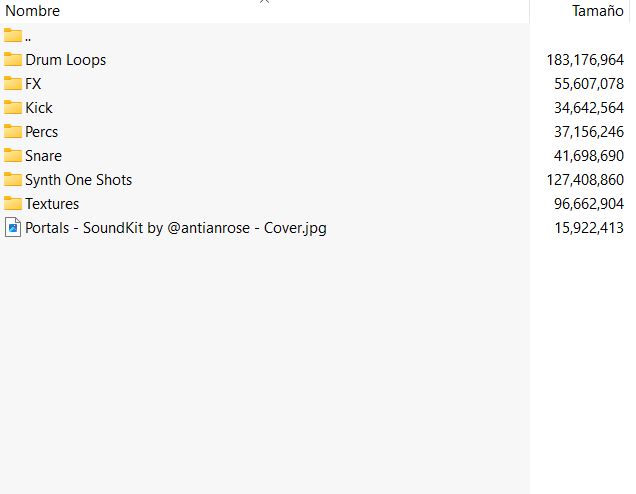The image size is (636, 494).
Task: Click the Synth One Shots folder icon
Action: pos(13,180)
